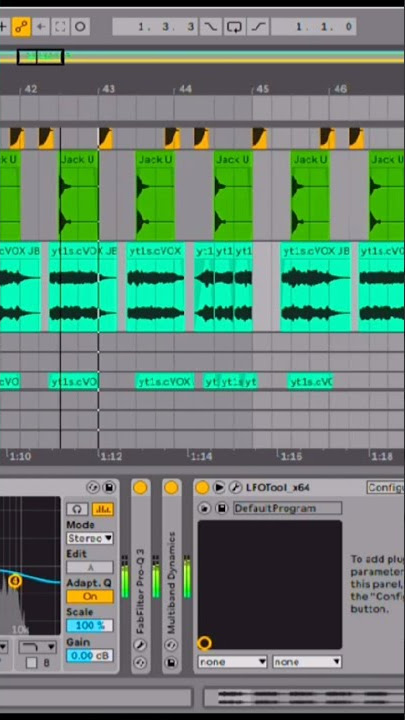Image resolution: width=405 pixels, height=720 pixels.
Task: Click the 1:14 mark on time ruler
Action: (201, 456)
